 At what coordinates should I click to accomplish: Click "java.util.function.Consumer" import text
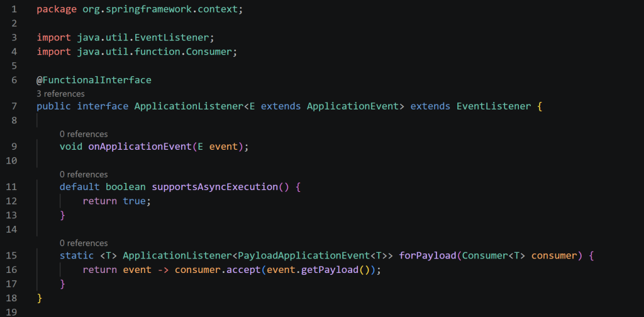155,52
